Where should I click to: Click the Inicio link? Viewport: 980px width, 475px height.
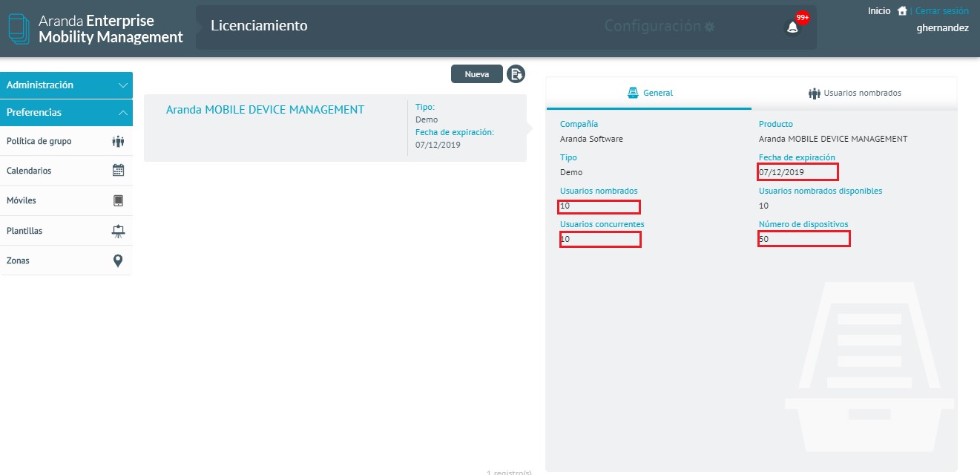click(x=879, y=11)
